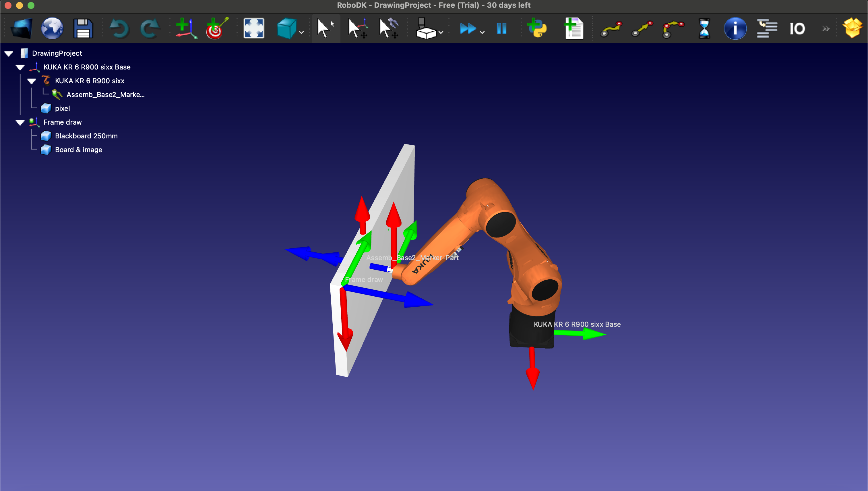The width and height of the screenshot is (868, 491).
Task: Add a new Python script
Action: coord(537,28)
